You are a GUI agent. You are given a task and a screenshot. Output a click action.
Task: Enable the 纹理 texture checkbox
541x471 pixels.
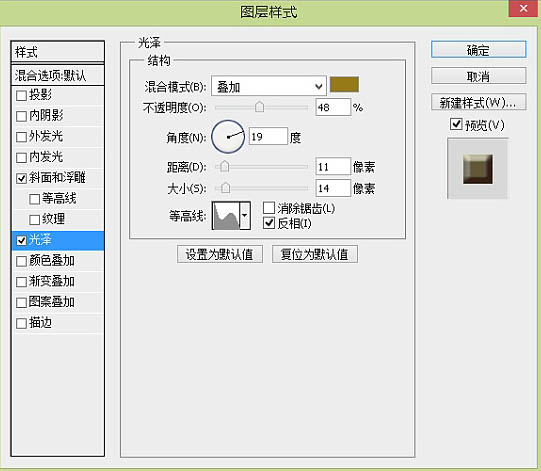click(35, 219)
